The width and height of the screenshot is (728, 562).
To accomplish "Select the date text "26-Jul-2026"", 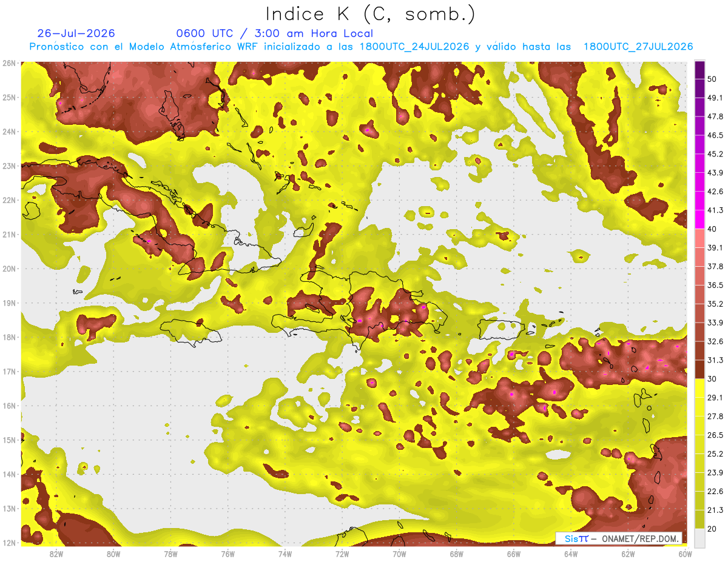I will pos(76,33).
